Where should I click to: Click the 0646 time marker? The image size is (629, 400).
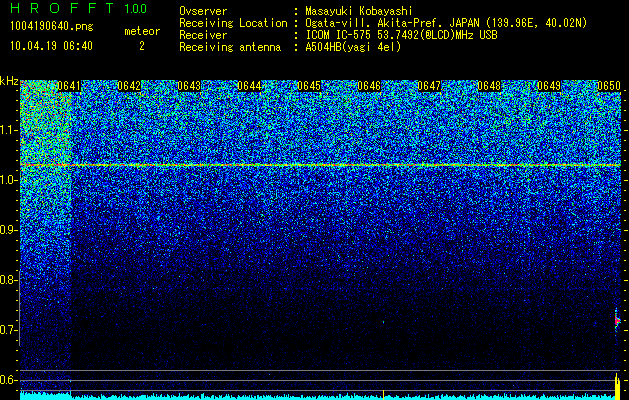coord(369,86)
